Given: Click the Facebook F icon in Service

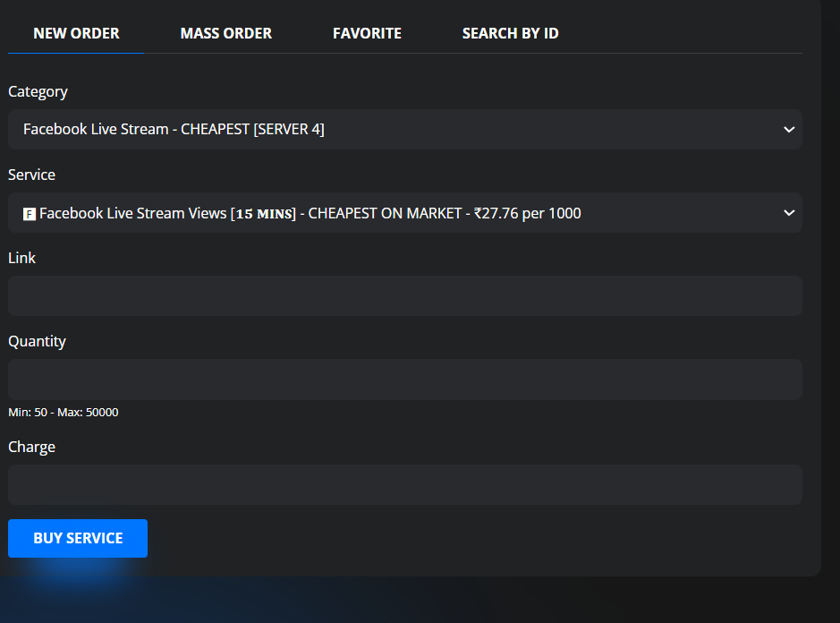Looking at the screenshot, I should (30, 214).
